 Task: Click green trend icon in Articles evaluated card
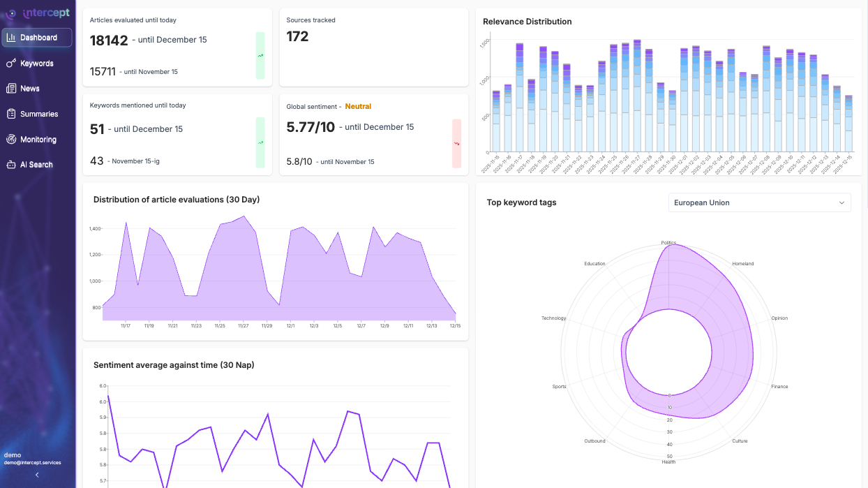[x=260, y=55]
